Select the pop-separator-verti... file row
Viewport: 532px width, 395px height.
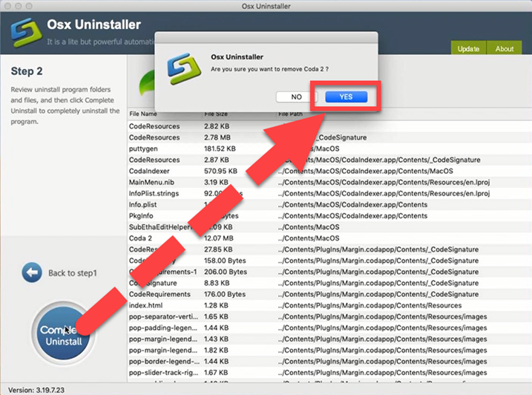click(329, 316)
